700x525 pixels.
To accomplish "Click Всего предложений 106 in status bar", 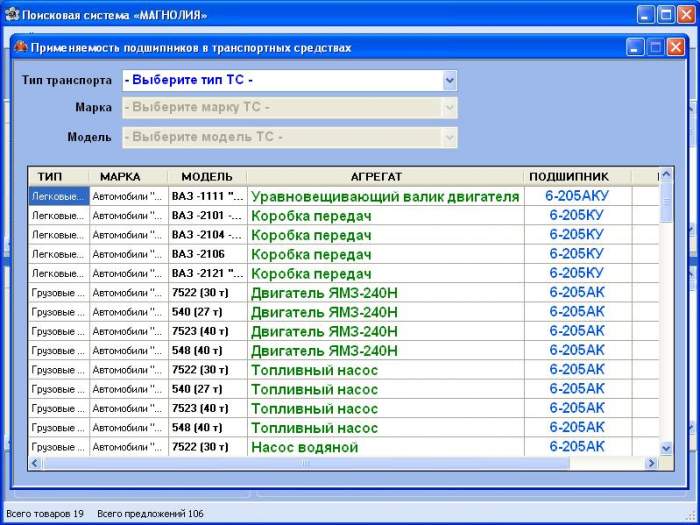I will click(150, 514).
